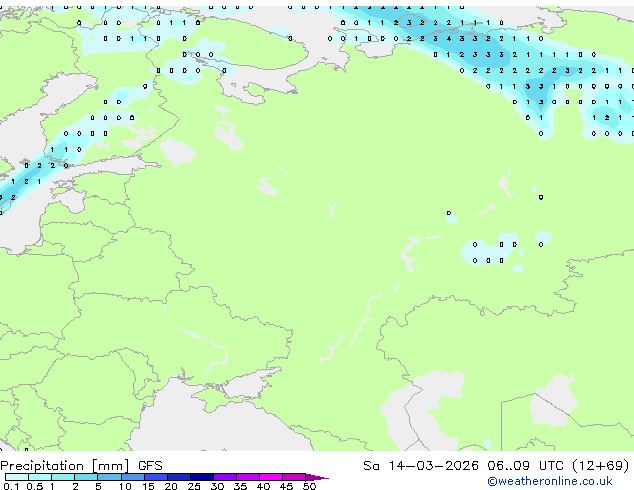Image resolution: width=634 pixels, height=490 pixels.
Task: Click the forecast offset '(12+69)'
Action: pos(600,466)
